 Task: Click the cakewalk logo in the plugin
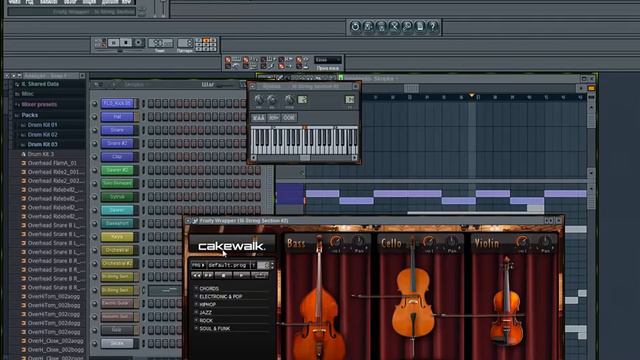231,246
